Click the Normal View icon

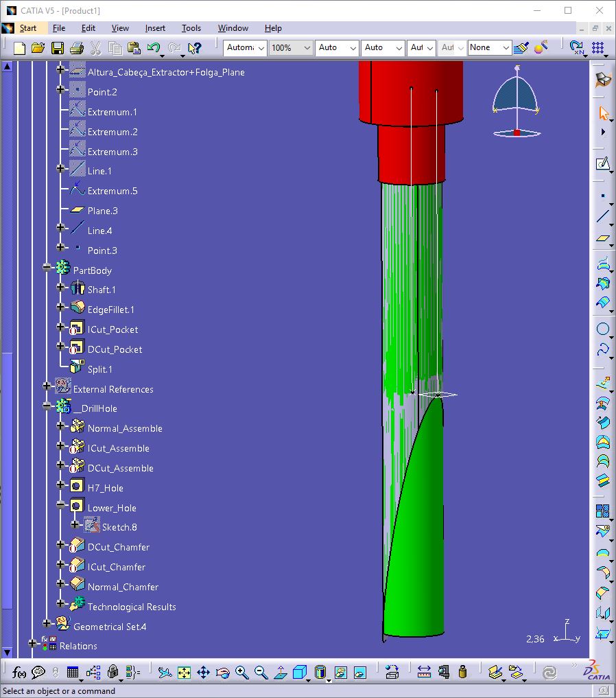280,672
